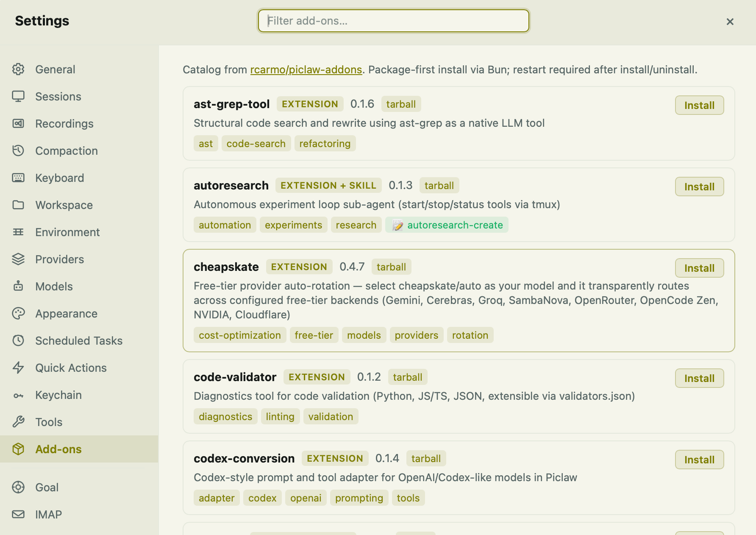This screenshot has width=756, height=535.
Task: Click the free-tier tag
Action: click(x=314, y=335)
